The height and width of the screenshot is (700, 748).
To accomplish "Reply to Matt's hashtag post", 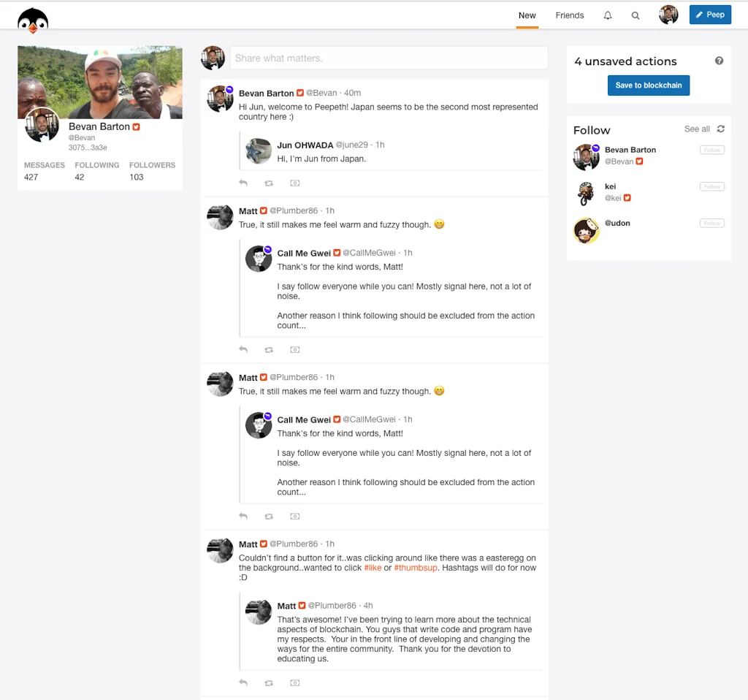I will (x=243, y=682).
